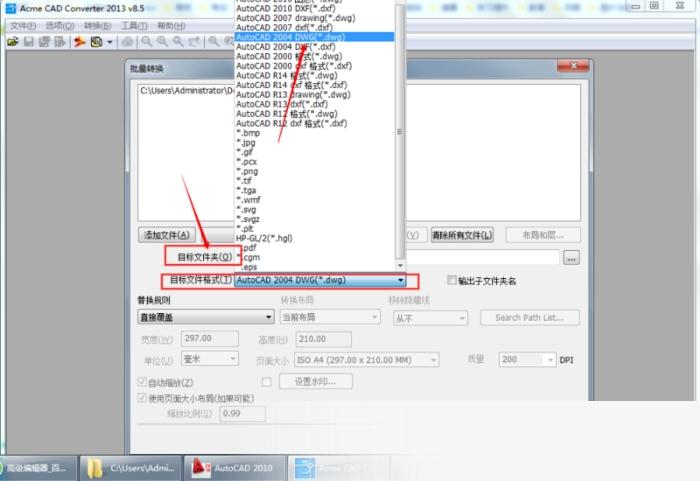Click the height field showing 210.00
Image resolution: width=700 pixels, height=481 pixels.
click(x=323, y=339)
